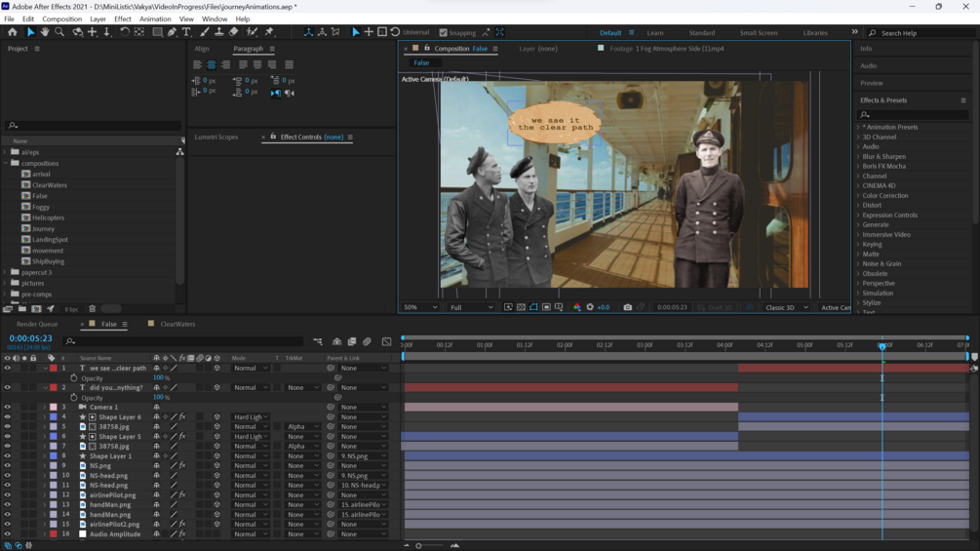Image resolution: width=980 pixels, height=551 pixels.
Task: Toggle Snapping checkbox
Action: pyautogui.click(x=443, y=32)
